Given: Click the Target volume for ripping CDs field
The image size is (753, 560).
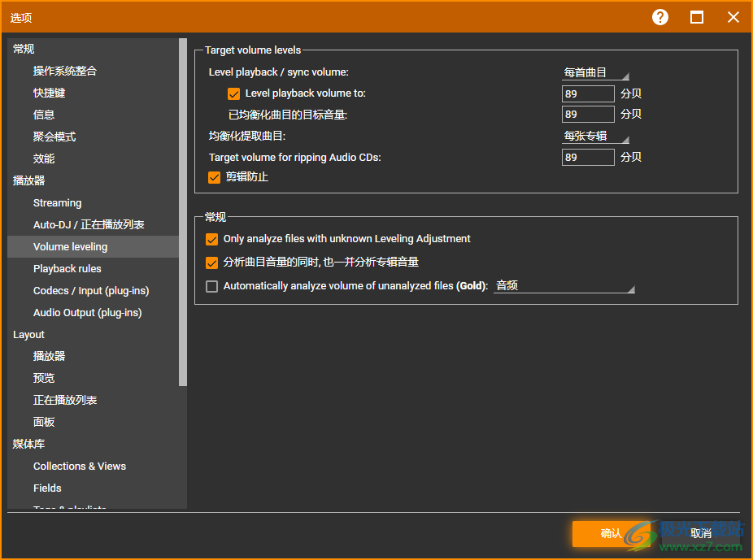Looking at the screenshot, I should [x=588, y=157].
